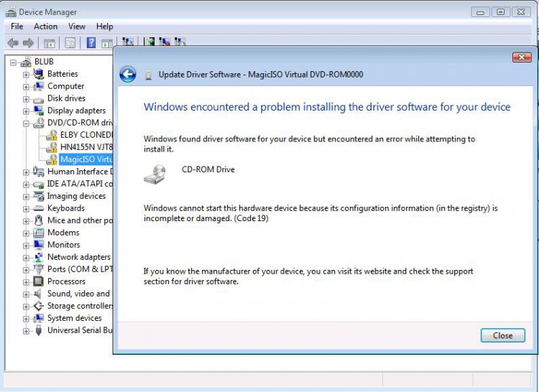Click the CD-ROM Drive icon in the dialog
Viewport: 539px width, 392px height.
(155, 174)
